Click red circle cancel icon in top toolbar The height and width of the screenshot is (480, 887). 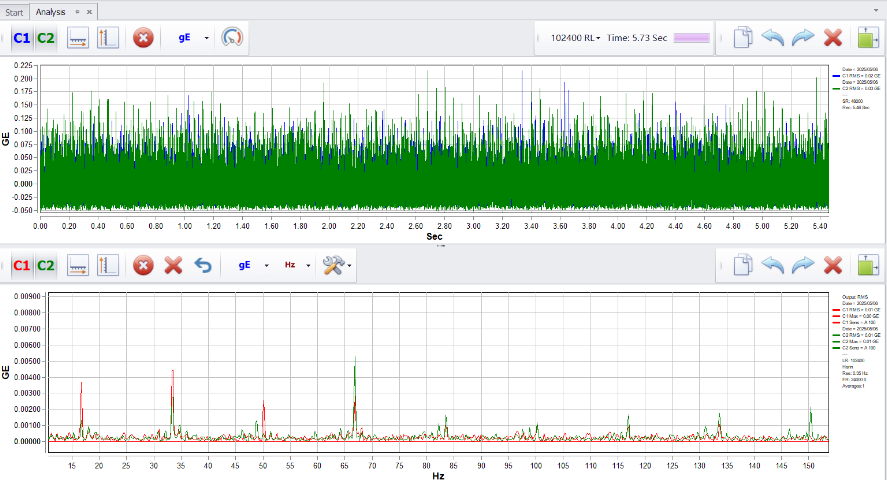tap(143, 38)
